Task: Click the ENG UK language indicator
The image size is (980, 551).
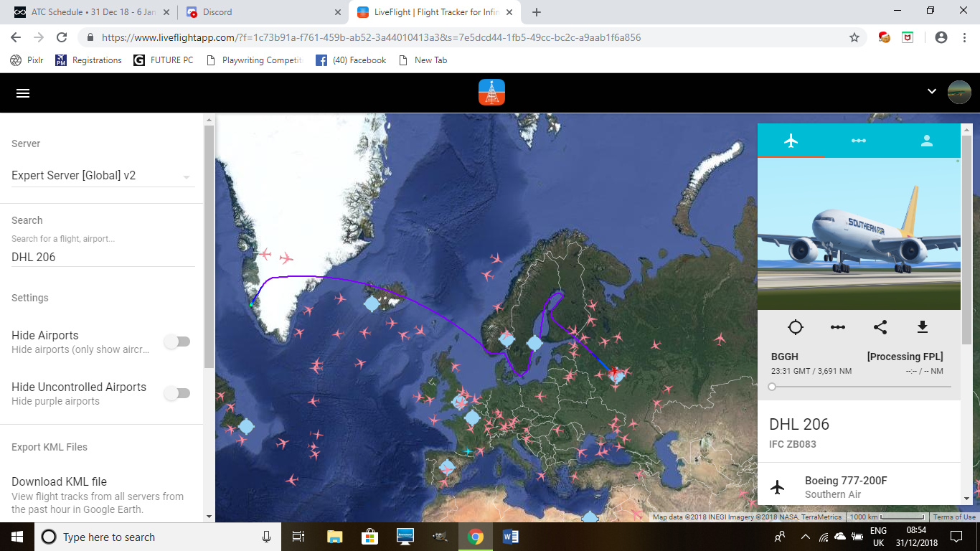Action: pos(878,537)
